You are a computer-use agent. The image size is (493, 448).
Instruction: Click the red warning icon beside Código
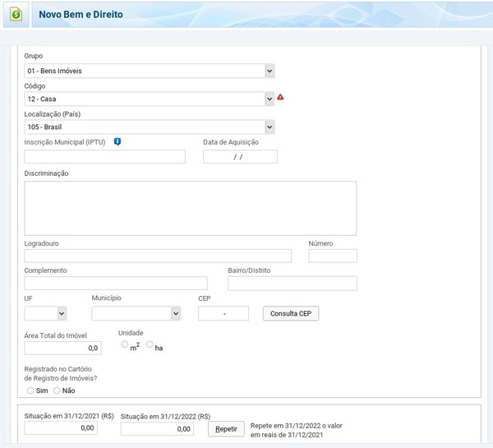[x=280, y=98]
